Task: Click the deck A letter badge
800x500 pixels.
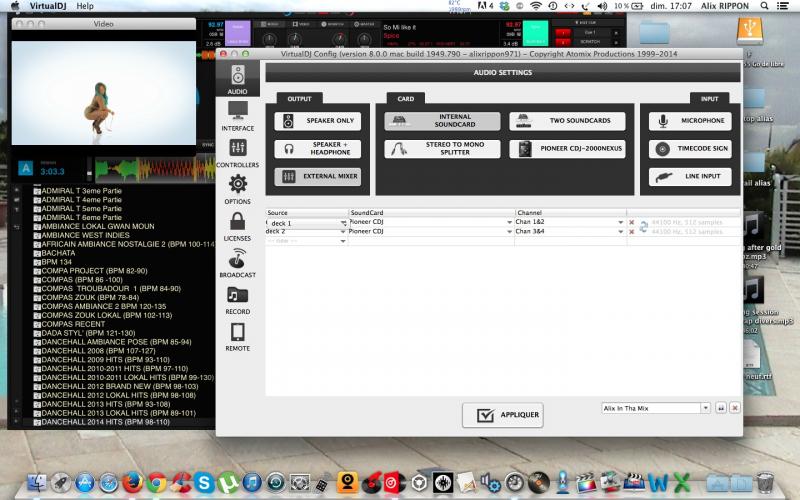Action: pyautogui.click(x=26, y=168)
